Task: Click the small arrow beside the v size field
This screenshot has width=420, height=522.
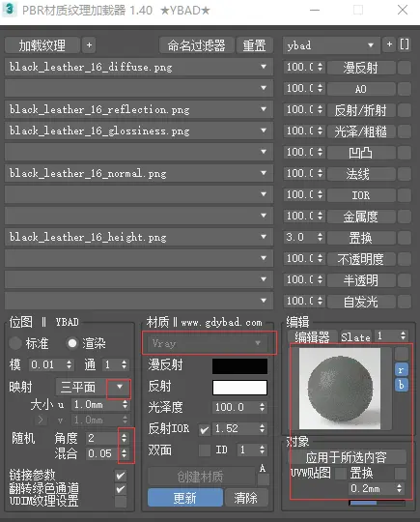Action: (41, 420)
